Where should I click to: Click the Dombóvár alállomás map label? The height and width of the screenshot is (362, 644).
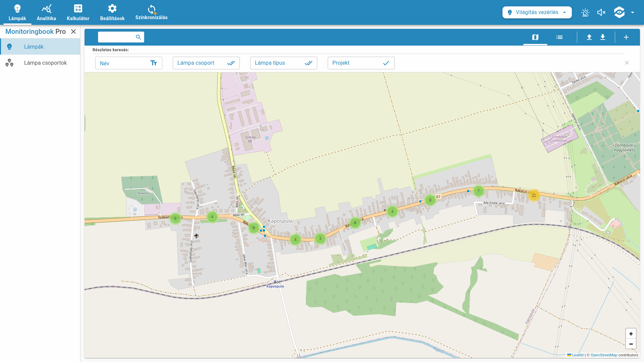tap(560, 139)
